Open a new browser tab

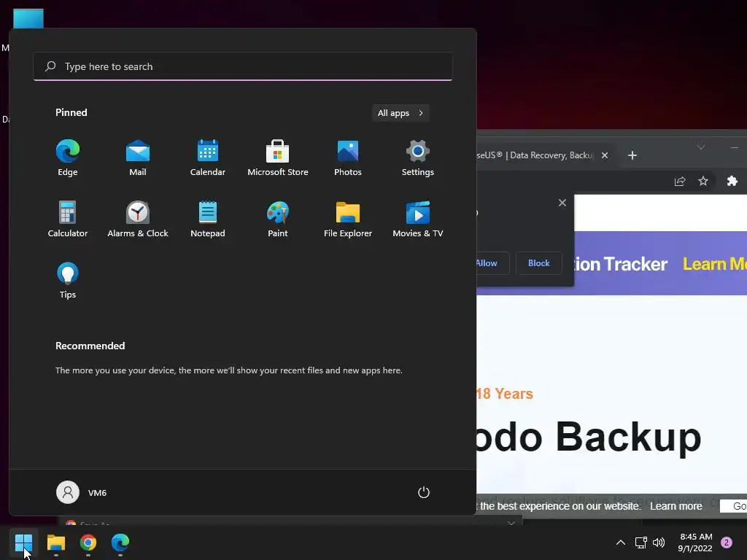point(632,155)
